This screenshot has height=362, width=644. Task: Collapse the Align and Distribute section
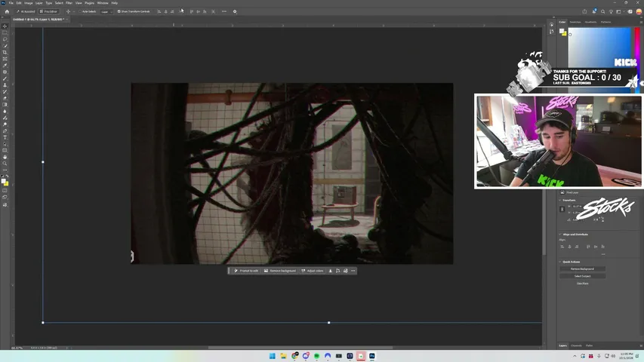coord(559,235)
